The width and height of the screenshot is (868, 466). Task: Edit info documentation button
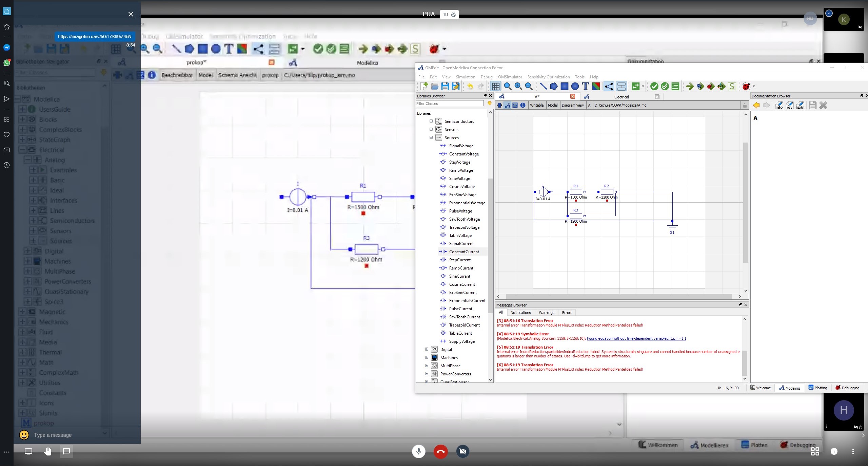tap(779, 105)
